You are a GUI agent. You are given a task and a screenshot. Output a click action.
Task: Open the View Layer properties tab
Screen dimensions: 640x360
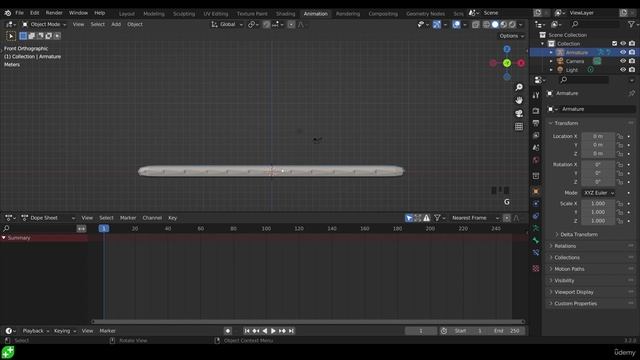(536, 136)
